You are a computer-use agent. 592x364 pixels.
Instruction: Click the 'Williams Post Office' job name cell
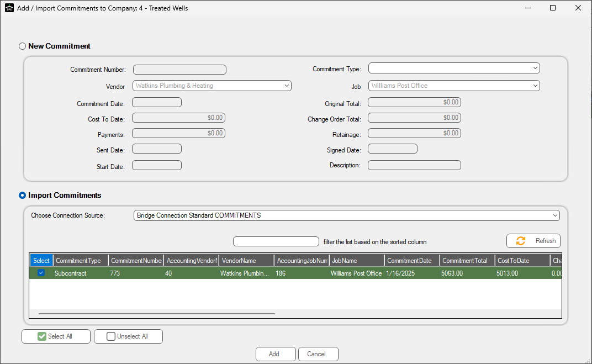coord(356,273)
